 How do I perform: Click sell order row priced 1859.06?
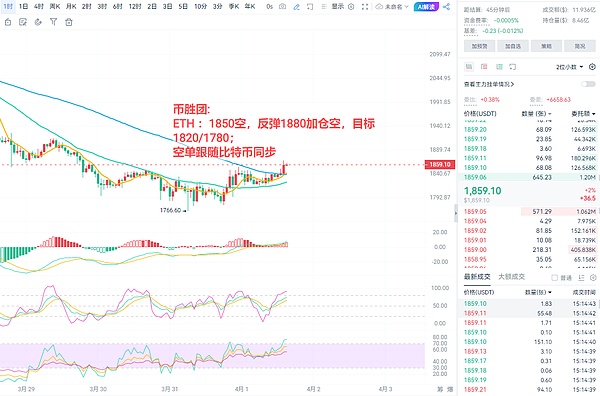pyautogui.click(x=530, y=177)
